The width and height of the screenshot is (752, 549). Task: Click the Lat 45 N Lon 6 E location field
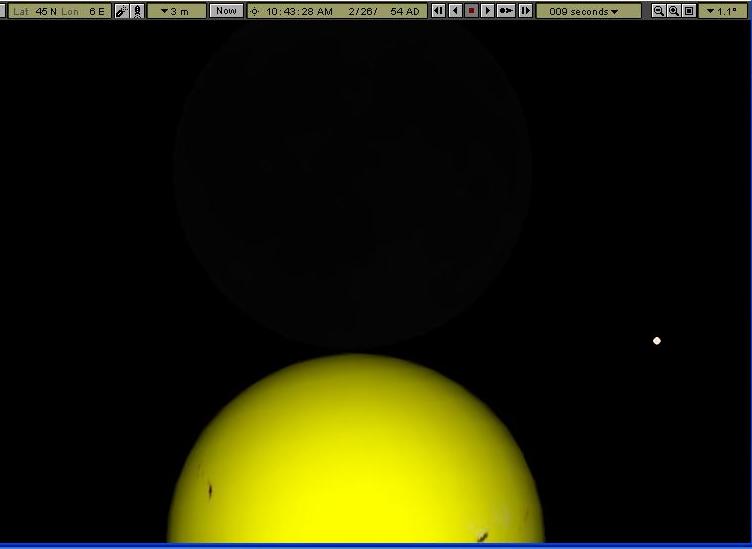59,11
